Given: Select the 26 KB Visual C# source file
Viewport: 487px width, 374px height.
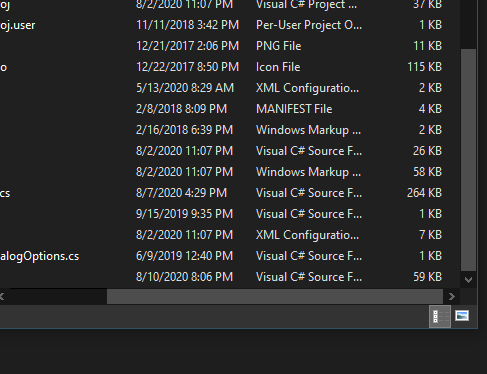Looking at the screenshot, I should [x=221, y=151].
